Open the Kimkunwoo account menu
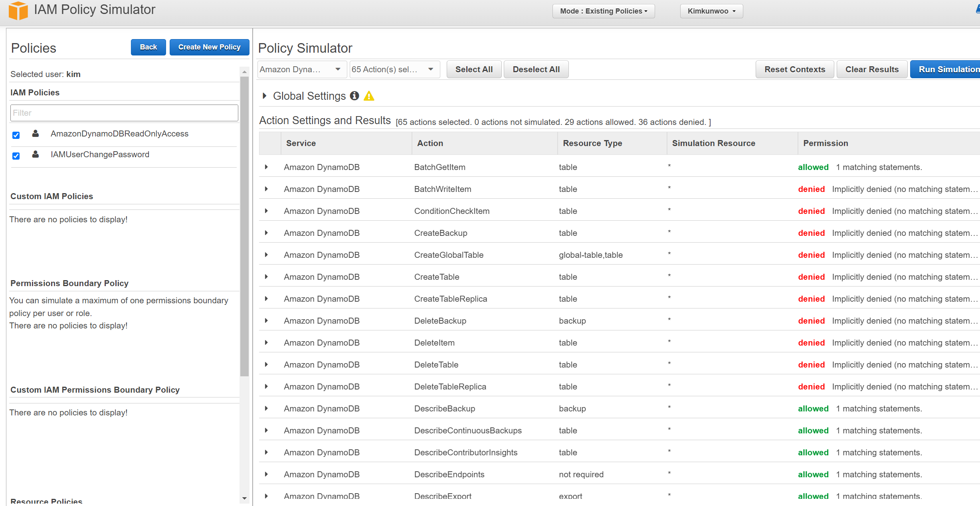 pos(711,11)
